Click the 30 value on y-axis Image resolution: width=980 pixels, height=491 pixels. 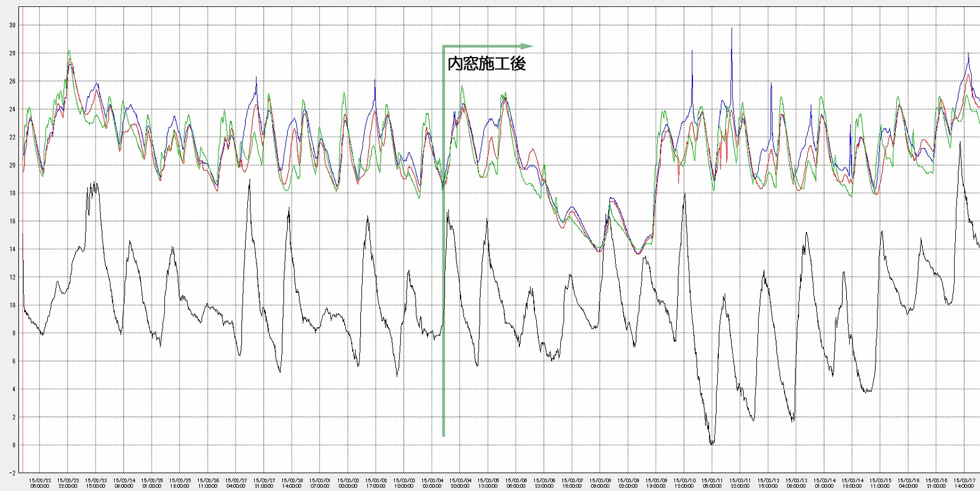(x=12, y=25)
